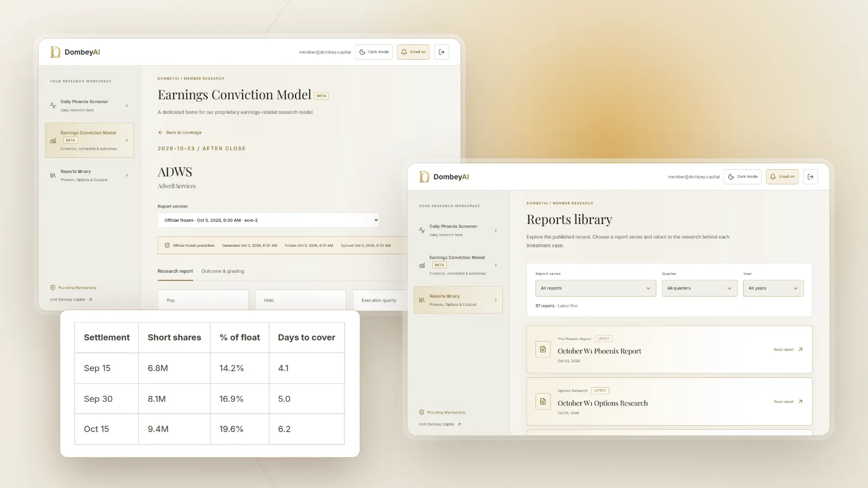Expand Daily Phoenix Screener chevron in Earnings window
This screenshot has height=488, width=868.
tap(127, 106)
